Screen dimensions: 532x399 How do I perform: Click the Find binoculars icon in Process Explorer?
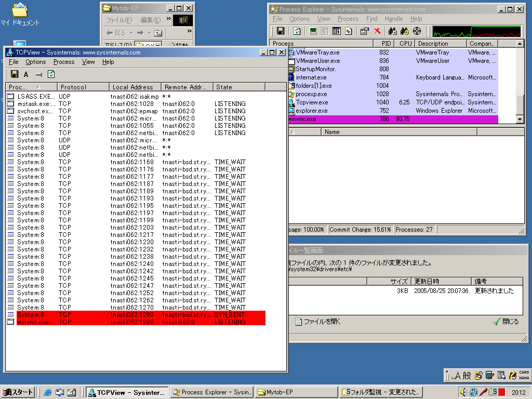pos(393,31)
